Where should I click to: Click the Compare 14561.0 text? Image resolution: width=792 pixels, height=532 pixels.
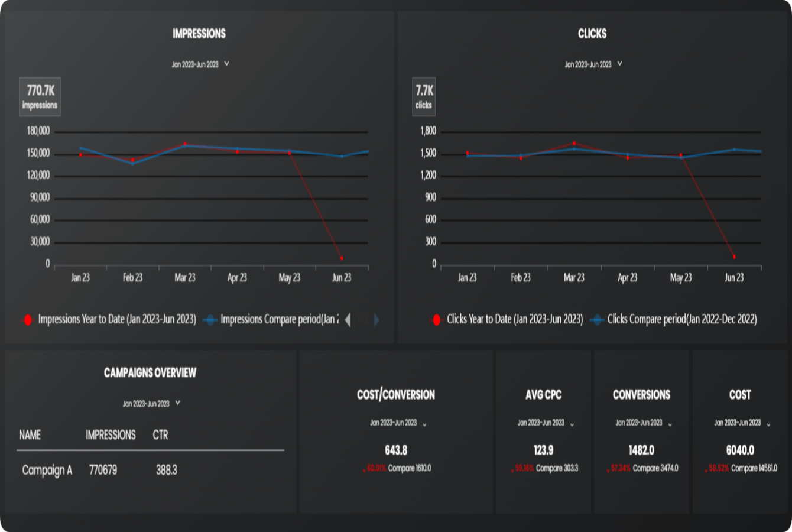tap(754, 468)
